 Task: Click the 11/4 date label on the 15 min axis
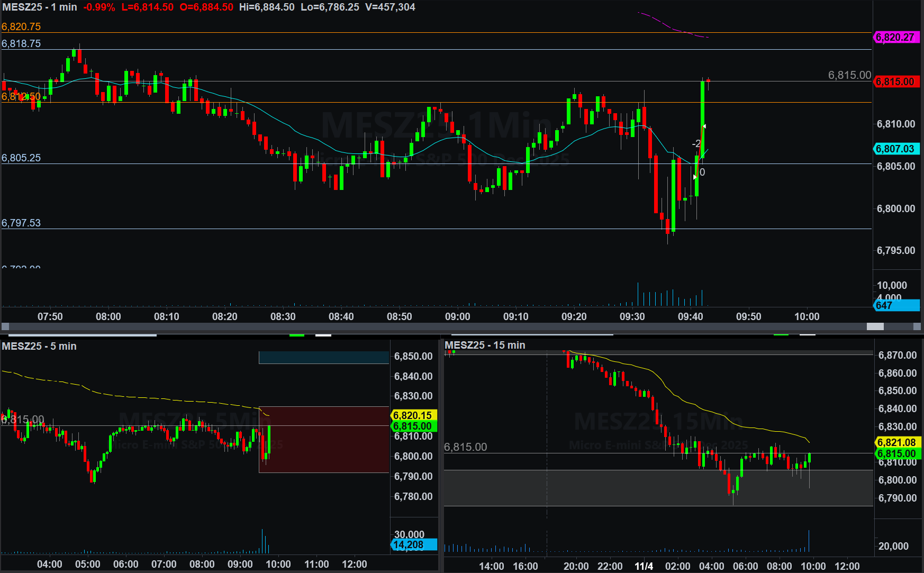pos(644,566)
